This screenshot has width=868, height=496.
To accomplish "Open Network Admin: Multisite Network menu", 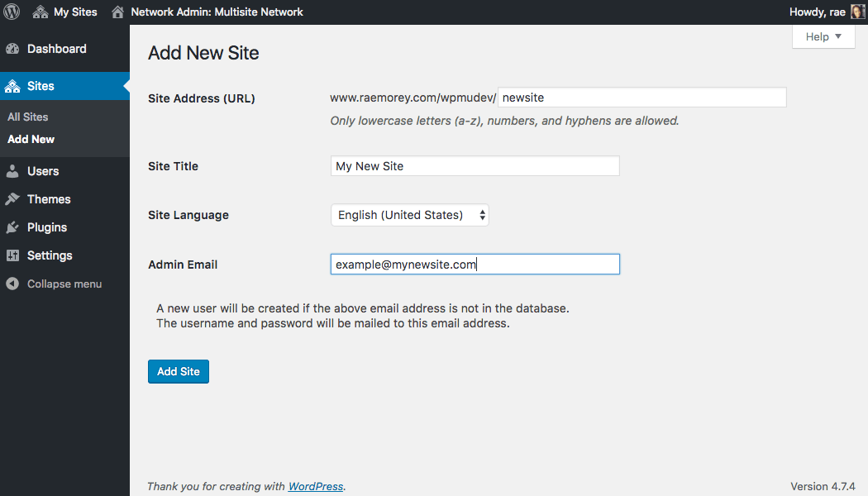I will [x=217, y=12].
